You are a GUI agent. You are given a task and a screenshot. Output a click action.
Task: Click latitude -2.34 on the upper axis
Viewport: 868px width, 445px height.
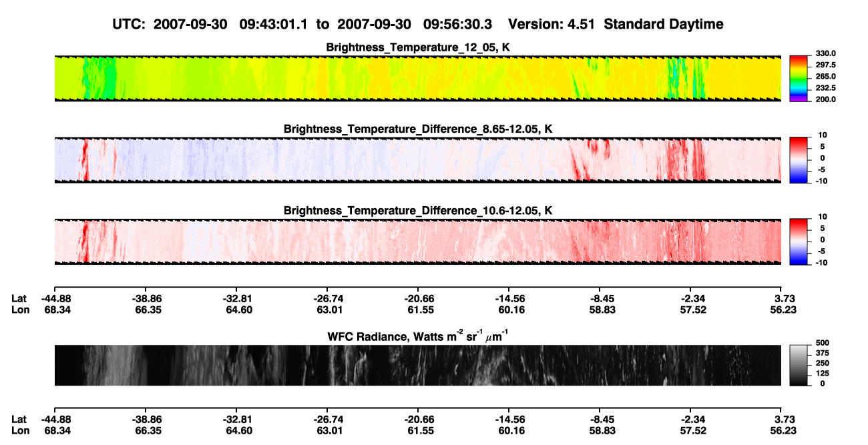click(x=690, y=299)
